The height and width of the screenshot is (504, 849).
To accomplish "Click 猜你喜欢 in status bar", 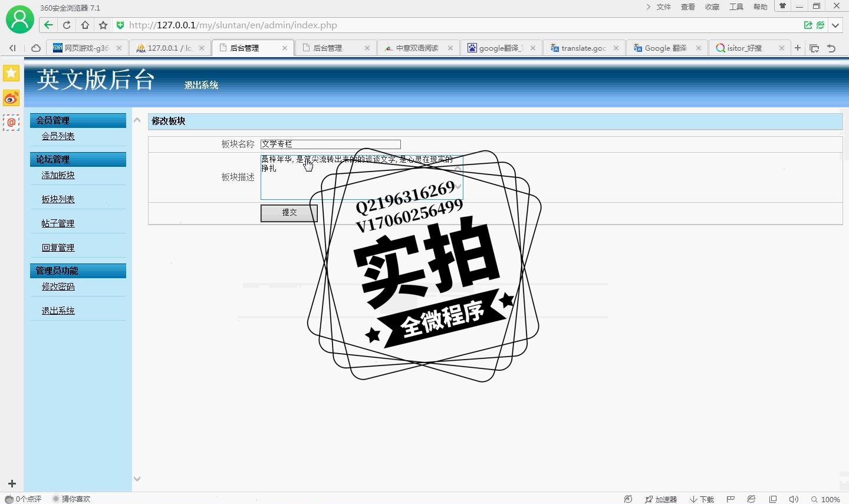I will click(71, 499).
